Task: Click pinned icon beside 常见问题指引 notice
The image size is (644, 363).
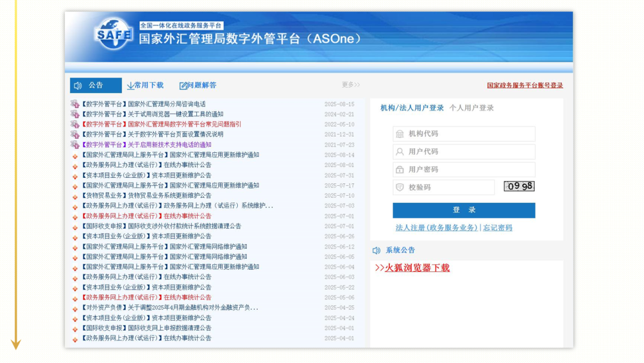Action: [x=75, y=124]
